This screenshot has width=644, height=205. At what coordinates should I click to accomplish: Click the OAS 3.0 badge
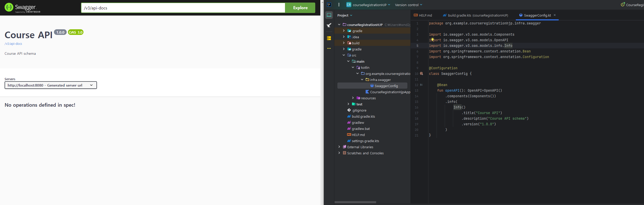[76, 32]
